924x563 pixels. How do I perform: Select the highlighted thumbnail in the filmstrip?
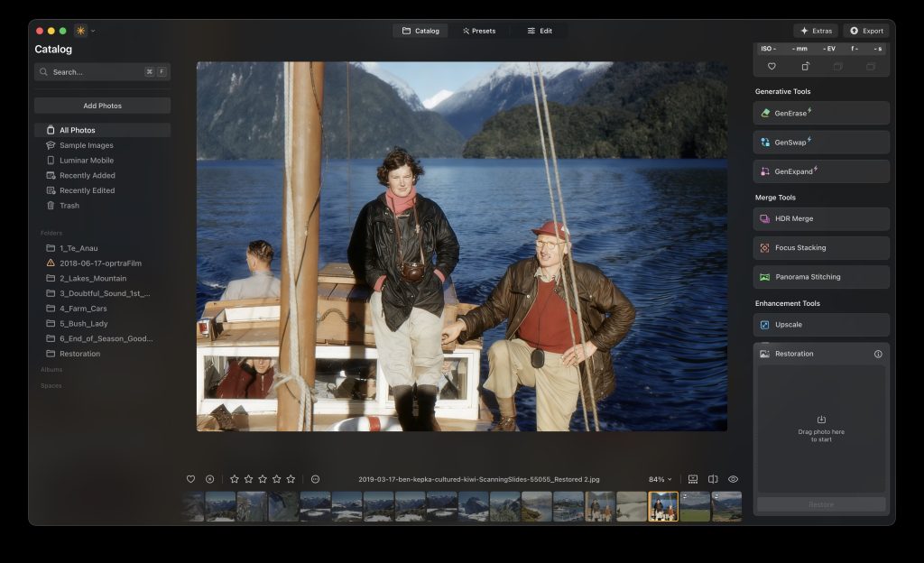pos(664,506)
